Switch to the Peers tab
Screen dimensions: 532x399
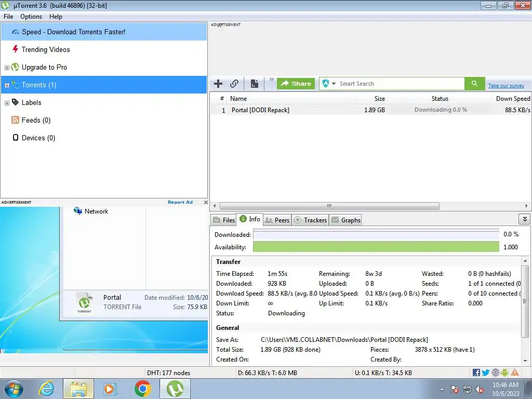tap(277, 220)
